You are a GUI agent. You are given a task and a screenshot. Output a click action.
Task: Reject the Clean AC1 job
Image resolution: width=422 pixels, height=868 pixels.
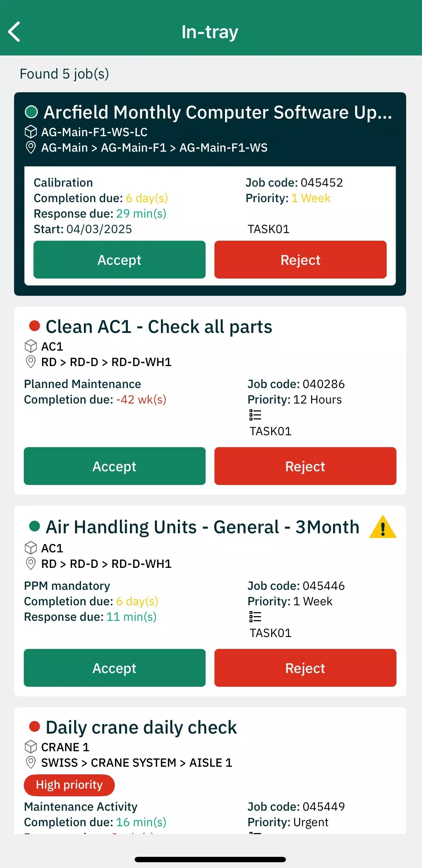(305, 466)
